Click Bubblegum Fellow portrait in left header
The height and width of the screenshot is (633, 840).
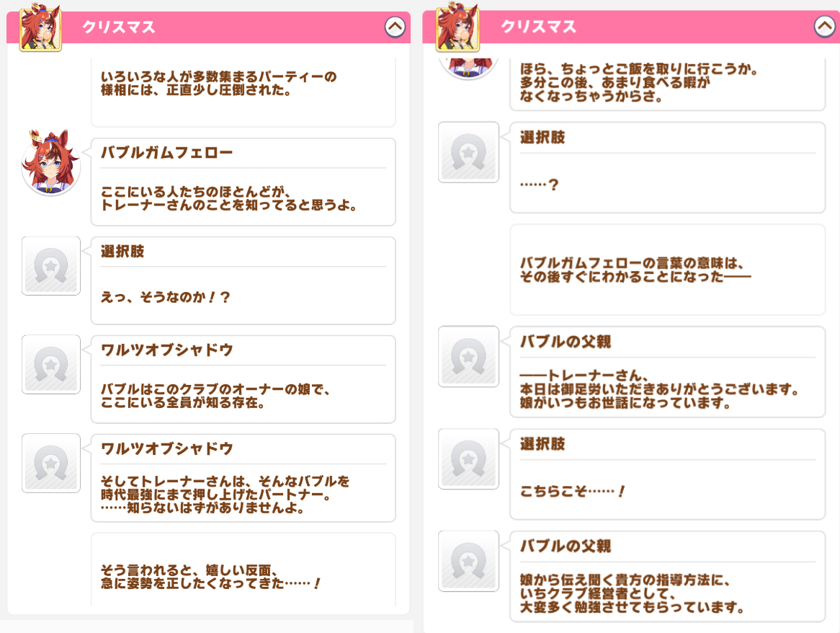[40, 27]
